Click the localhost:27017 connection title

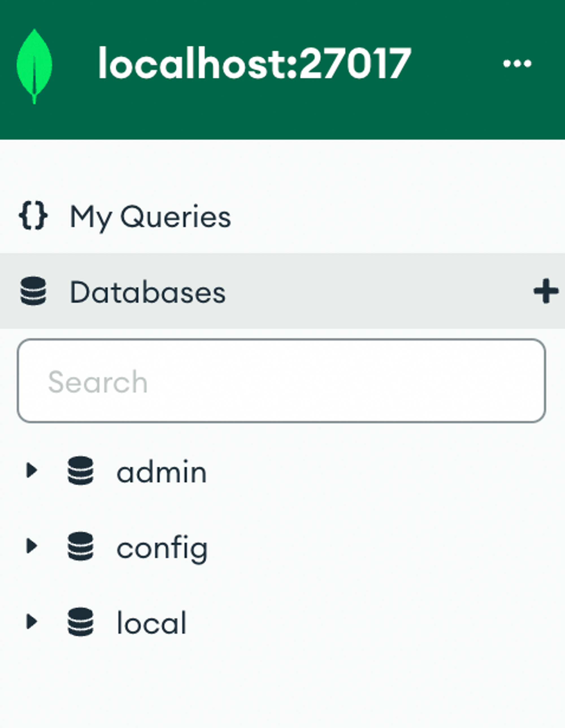pyautogui.click(x=255, y=63)
